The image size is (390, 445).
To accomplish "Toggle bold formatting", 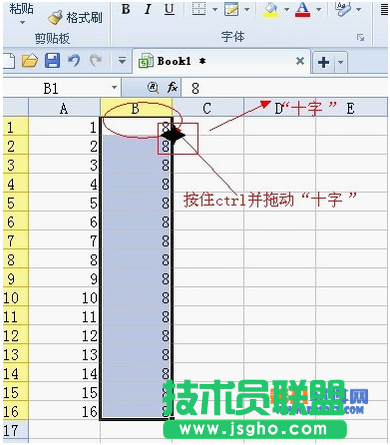I will (x=126, y=10).
